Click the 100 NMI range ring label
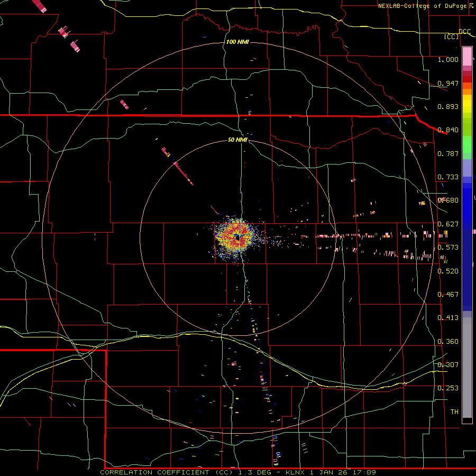This screenshot has width=476, height=476. (237, 42)
